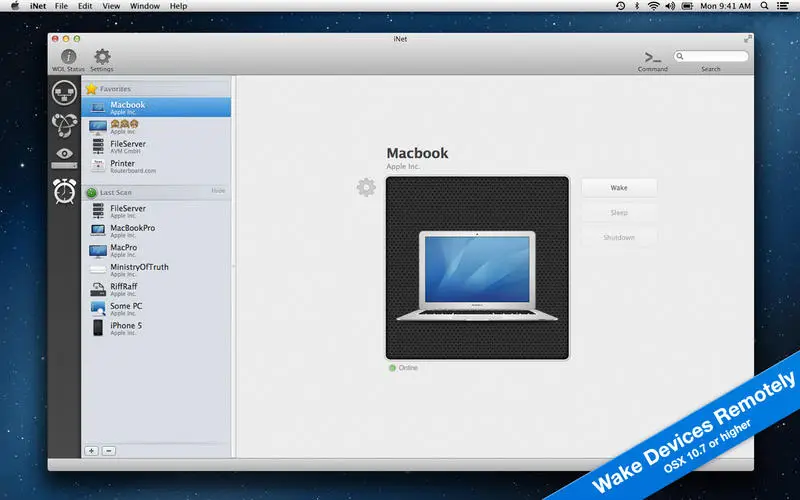Open the WOL Status info icon

68,57
